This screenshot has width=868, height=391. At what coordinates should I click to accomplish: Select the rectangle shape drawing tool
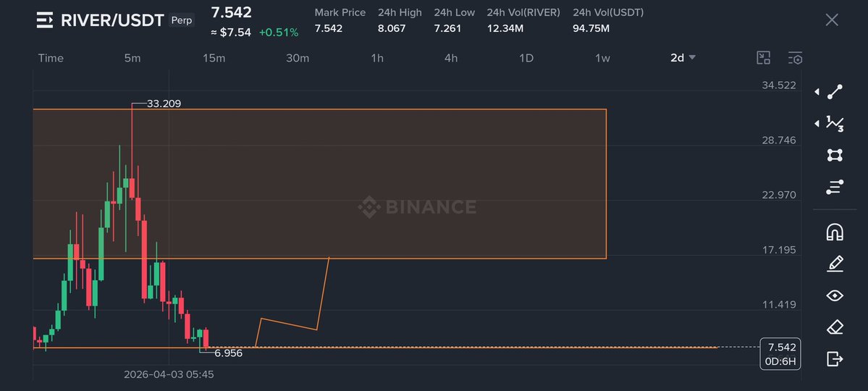pyautogui.click(x=835, y=155)
